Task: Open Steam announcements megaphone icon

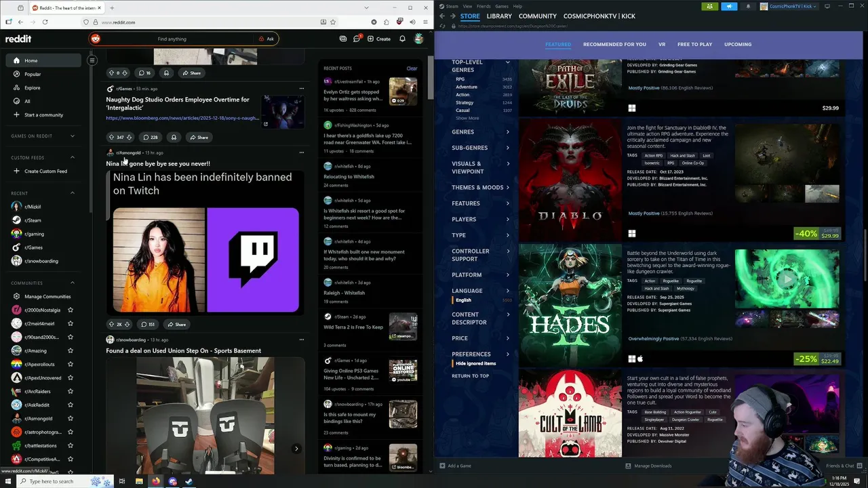Action: (729, 6)
